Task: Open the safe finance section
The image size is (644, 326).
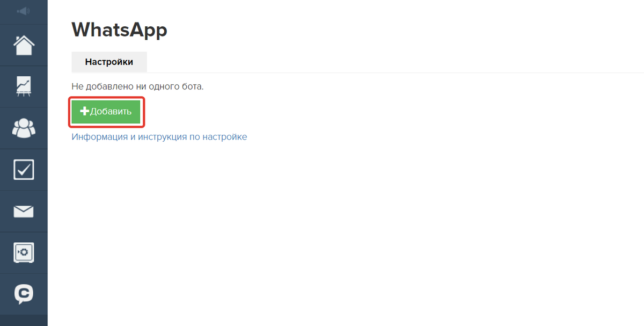Action: coord(24,252)
